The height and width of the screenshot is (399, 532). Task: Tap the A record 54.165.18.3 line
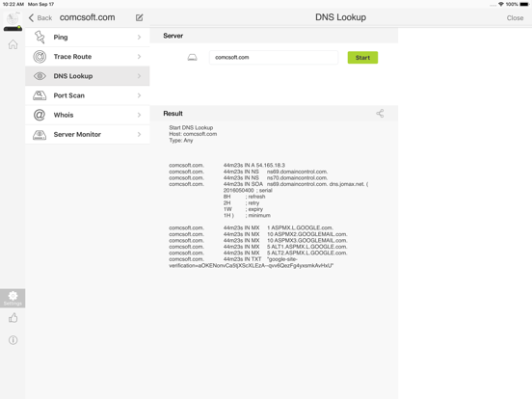click(x=227, y=165)
